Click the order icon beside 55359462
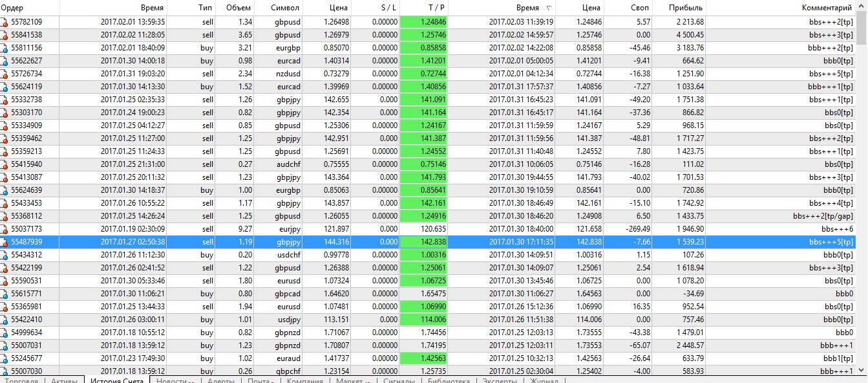 [5, 138]
